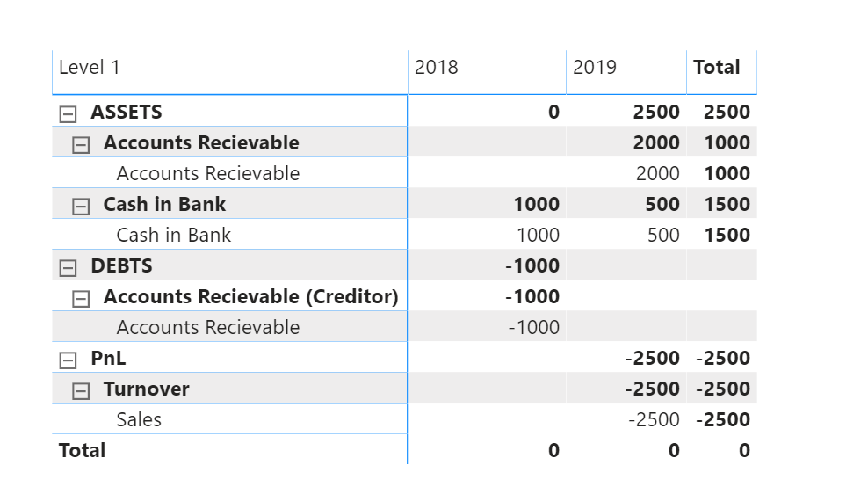This screenshot has height=480, width=868.
Task: Collapse the bold Accounts Recievable subgroup under ASSETS
Action: click(81, 144)
